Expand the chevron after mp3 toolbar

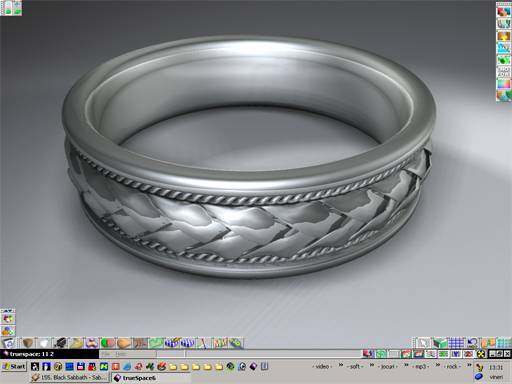438,365
